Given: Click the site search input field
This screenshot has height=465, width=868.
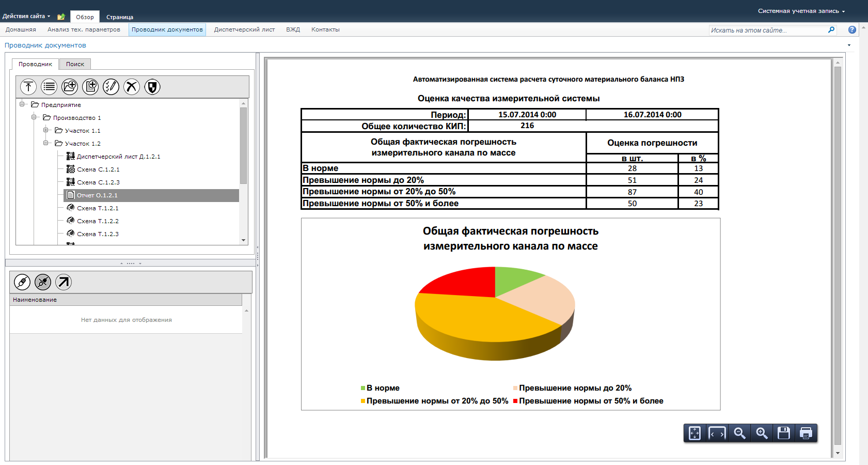Looking at the screenshot, I should [x=768, y=30].
